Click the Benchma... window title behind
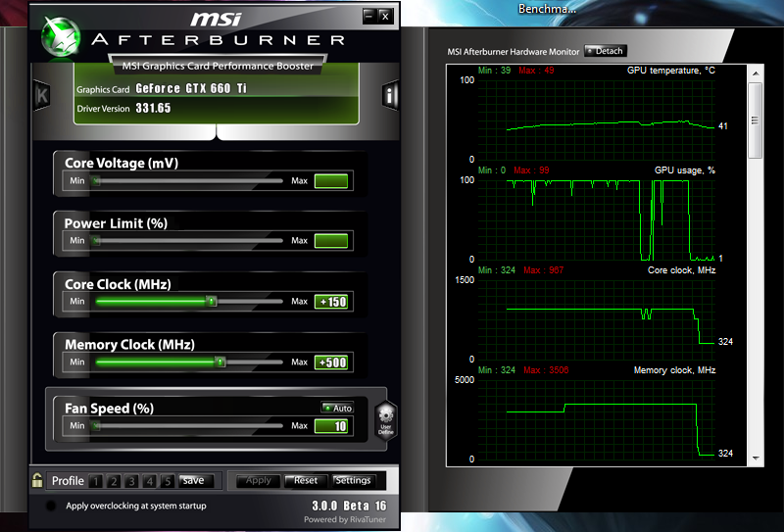 tap(547, 9)
